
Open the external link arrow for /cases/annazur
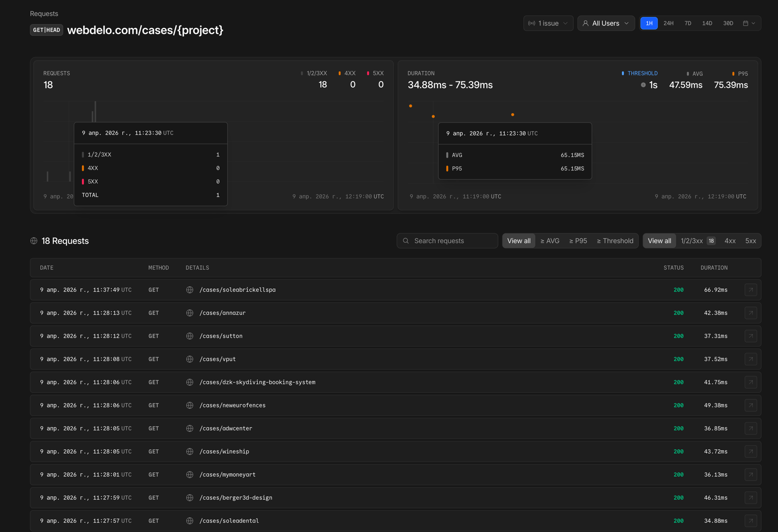[x=751, y=312]
